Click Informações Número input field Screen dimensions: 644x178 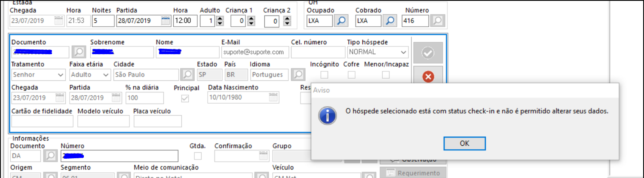[119, 156]
